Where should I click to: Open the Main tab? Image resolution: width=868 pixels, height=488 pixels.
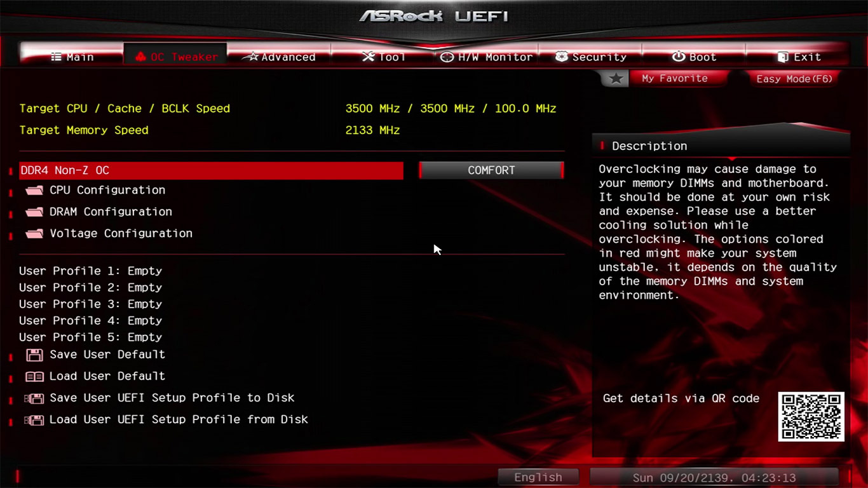[x=72, y=57]
